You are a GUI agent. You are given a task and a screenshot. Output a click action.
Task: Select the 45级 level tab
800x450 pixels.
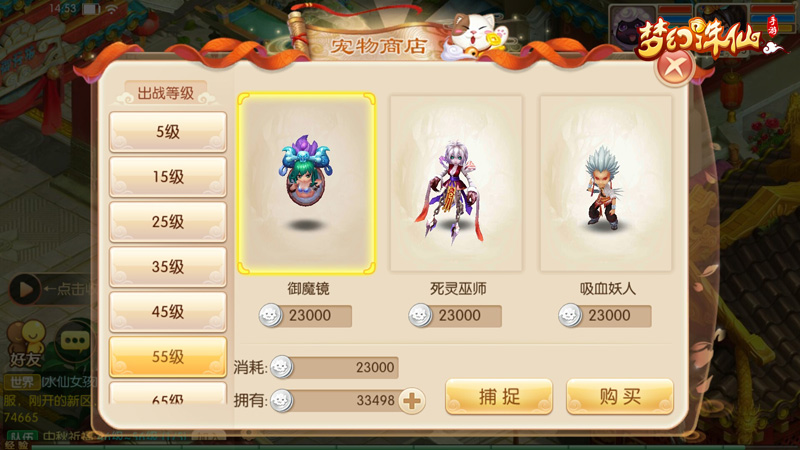[168, 311]
